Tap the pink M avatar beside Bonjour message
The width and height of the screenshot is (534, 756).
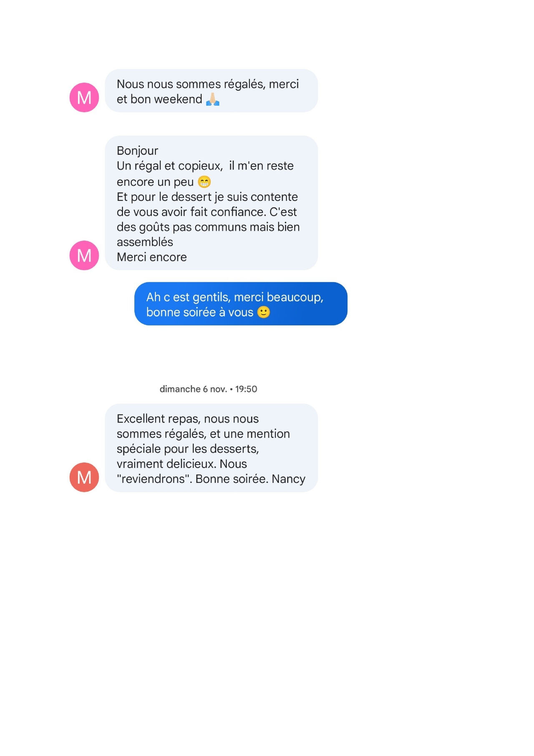(84, 255)
